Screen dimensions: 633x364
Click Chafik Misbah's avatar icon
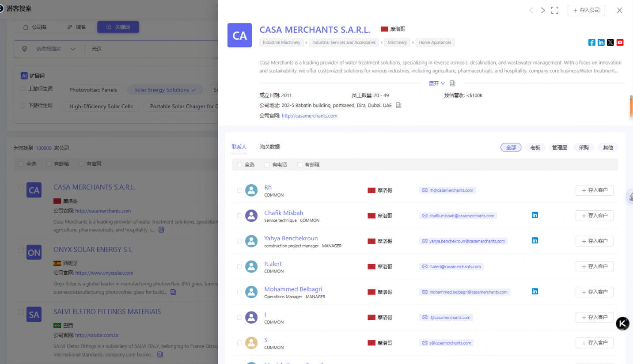tap(251, 216)
